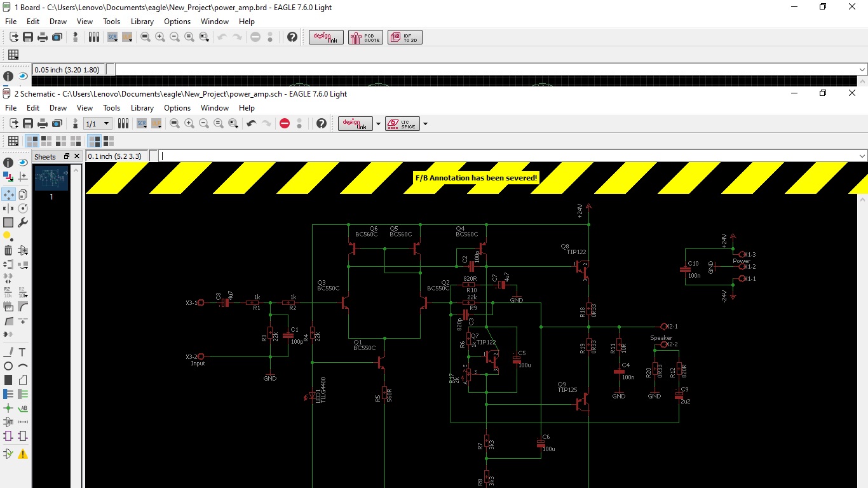Select the Text tool in the Schematic sidebar
The width and height of the screenshot is (868, 488).
pos(23,352)
